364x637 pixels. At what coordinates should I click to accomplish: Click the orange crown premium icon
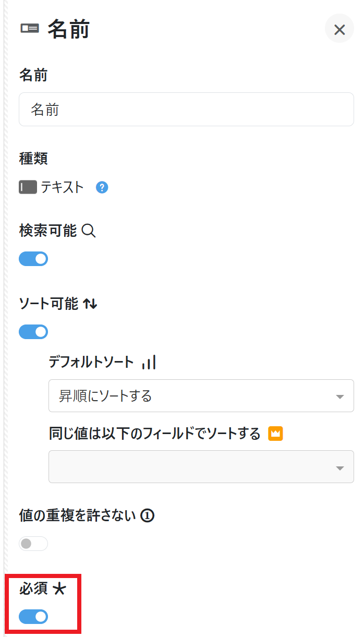(275, 434)
